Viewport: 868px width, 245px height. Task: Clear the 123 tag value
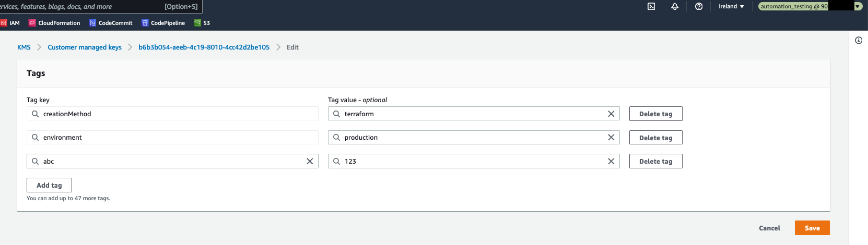[611, 161]
